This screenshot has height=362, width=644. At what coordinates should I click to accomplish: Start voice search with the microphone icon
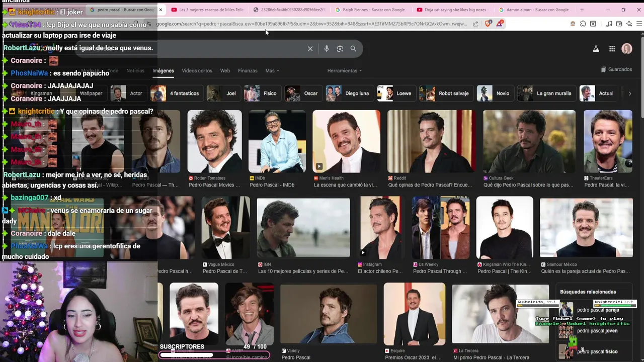327,49
